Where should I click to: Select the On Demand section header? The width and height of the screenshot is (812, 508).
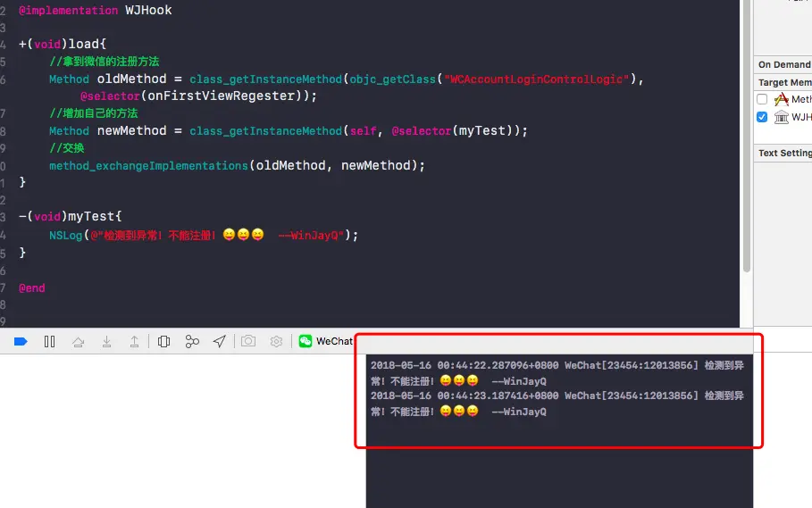tap(784, 64)
